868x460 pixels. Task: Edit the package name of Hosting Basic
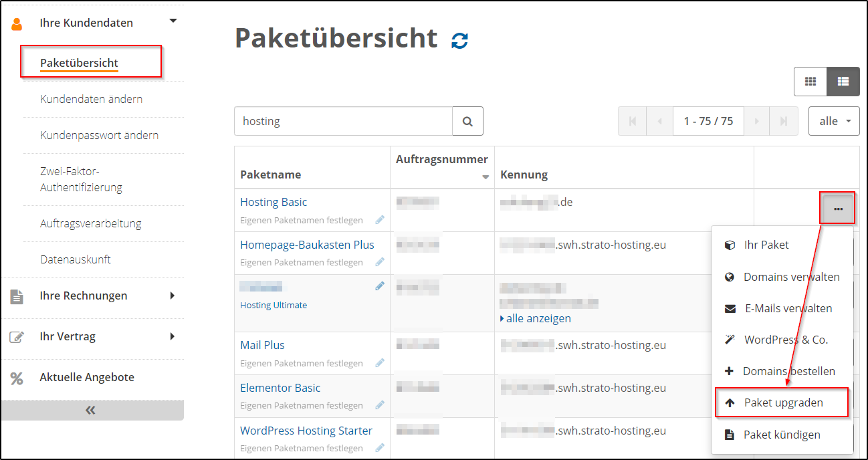coord(380,219)
